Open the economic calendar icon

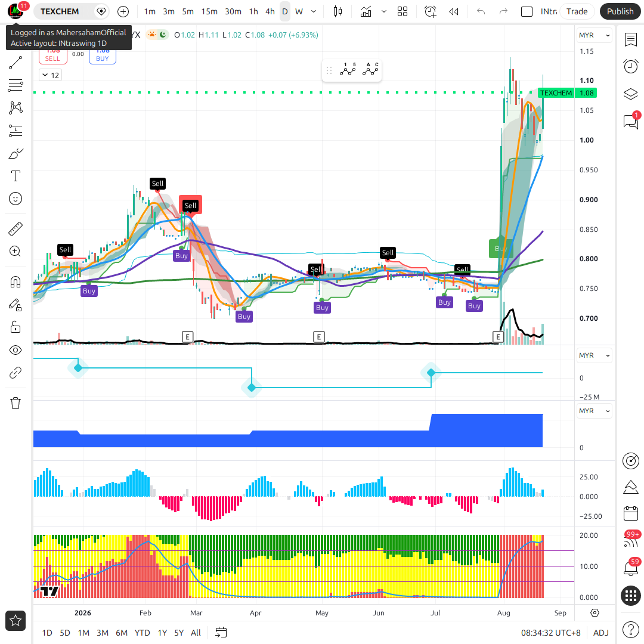tap(631, 513)
